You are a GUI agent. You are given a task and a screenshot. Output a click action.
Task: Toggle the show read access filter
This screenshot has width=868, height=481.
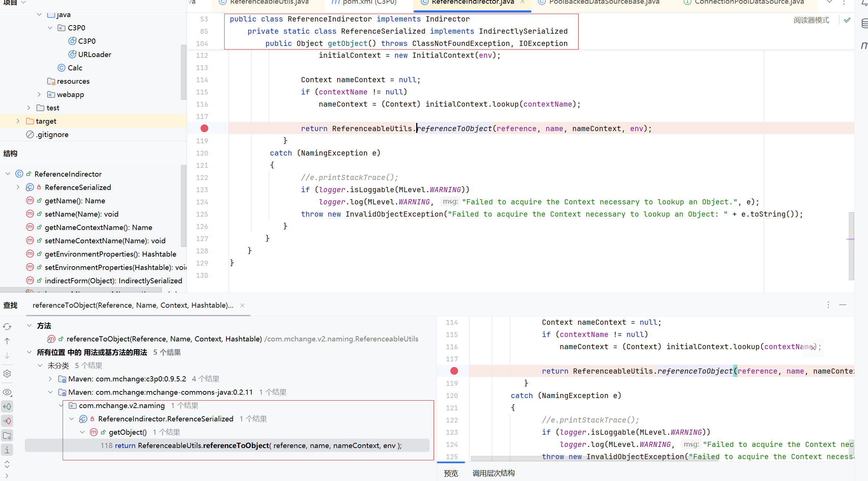tap(7, 407)
